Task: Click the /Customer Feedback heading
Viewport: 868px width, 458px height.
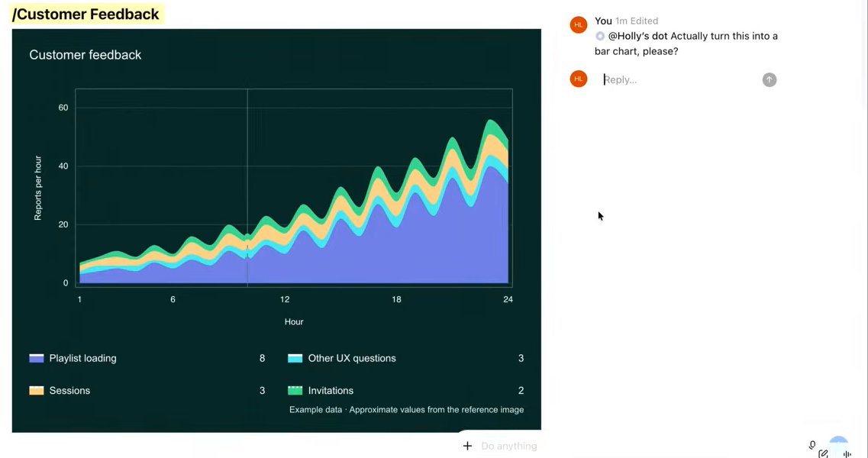Action: pyautogui.click(x=86, y=15)
